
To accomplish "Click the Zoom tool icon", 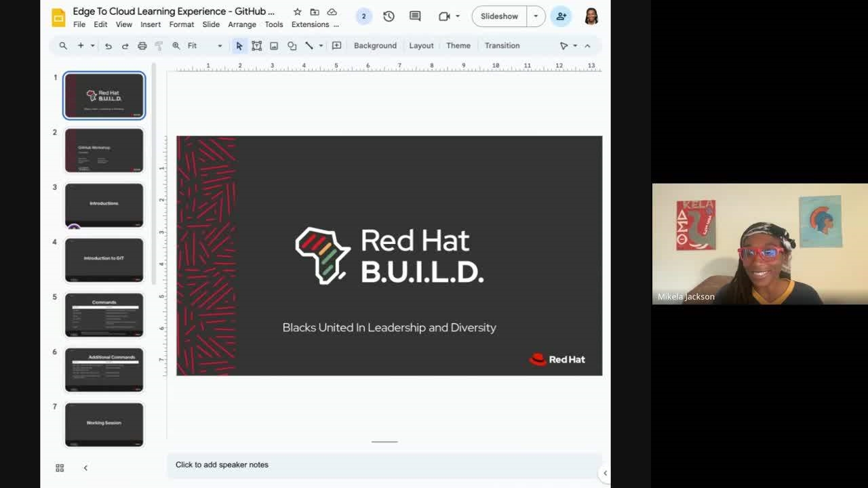I will pyautogui.click(x=176, y=45).
